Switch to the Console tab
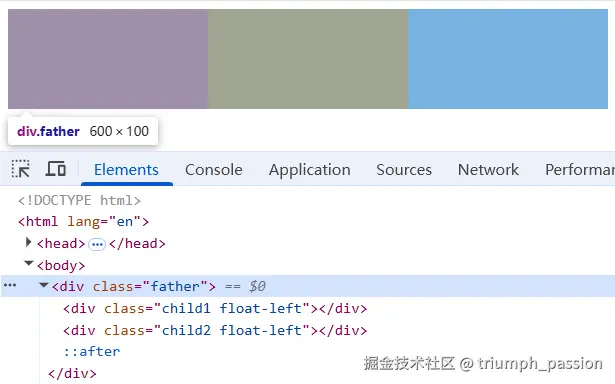 coord(214,170)
